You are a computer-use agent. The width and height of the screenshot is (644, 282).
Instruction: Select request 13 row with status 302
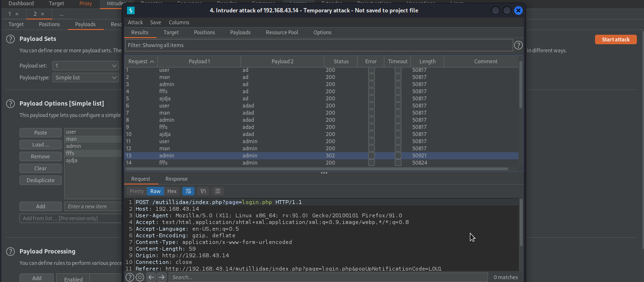[322, 156]
